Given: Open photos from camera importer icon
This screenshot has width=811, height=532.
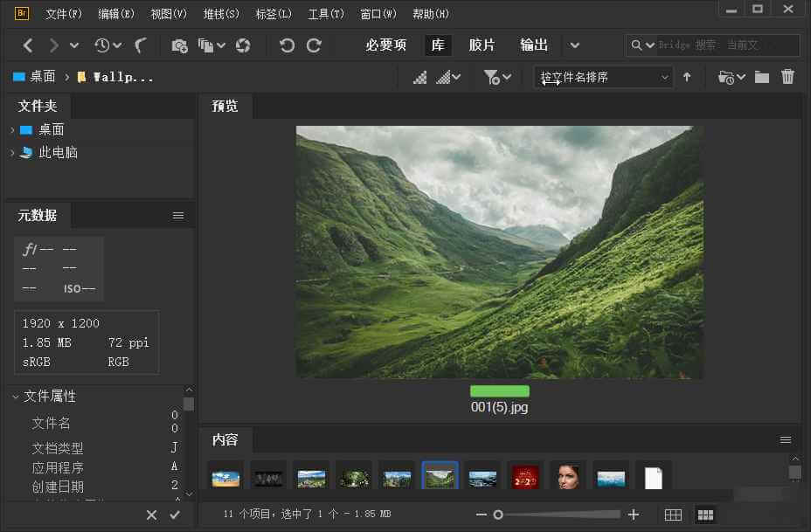Looking at the screenshot, I should tap(179, 45).
